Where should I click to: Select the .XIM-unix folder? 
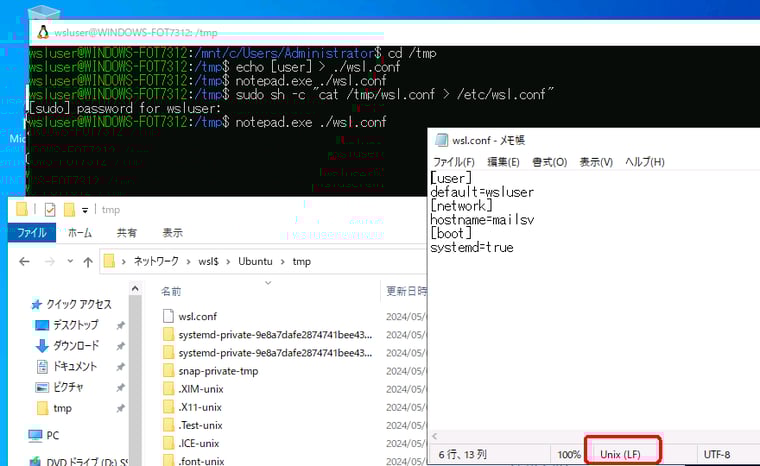point(201,389)
